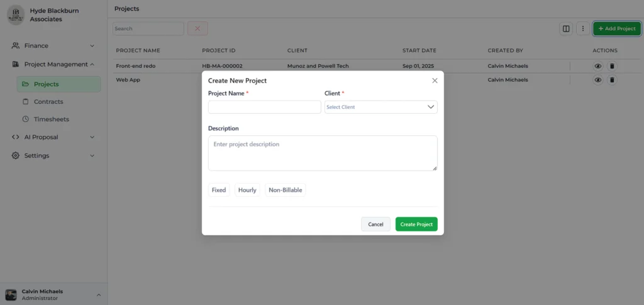The image size is (644, 305).
Task: Click the column layout icon in toolbar
Action: (x=566, y=28)
